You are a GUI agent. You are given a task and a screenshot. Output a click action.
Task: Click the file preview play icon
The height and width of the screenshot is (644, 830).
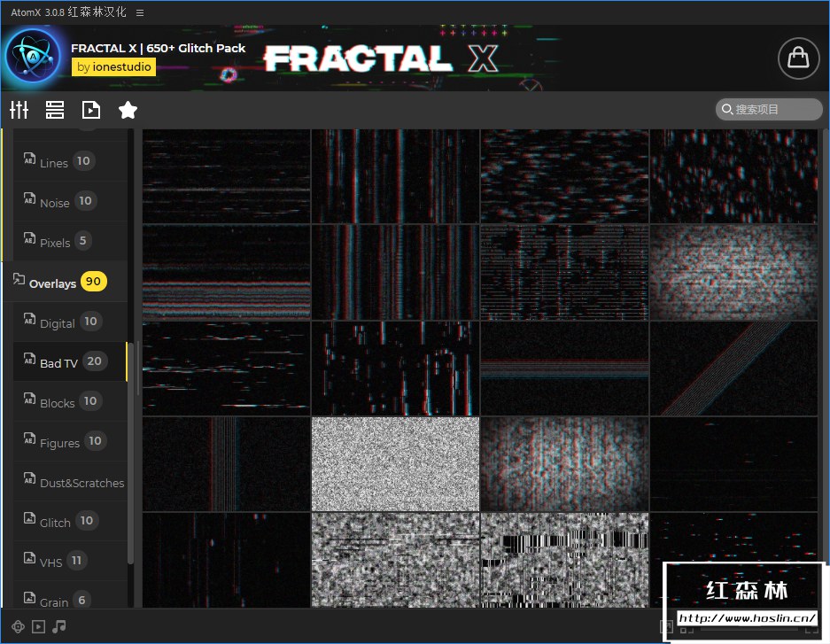pyautogui.click(x=91, y=110)
